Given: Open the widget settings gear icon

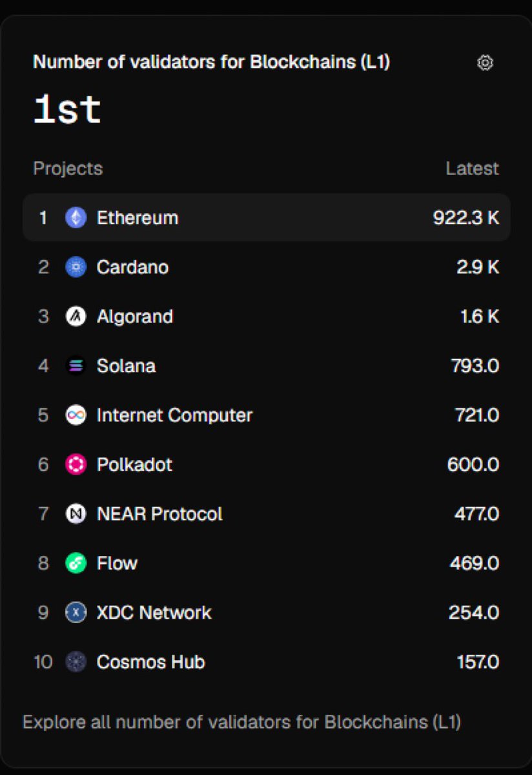Looking at the screenshot, I should (x=485, y=63).
